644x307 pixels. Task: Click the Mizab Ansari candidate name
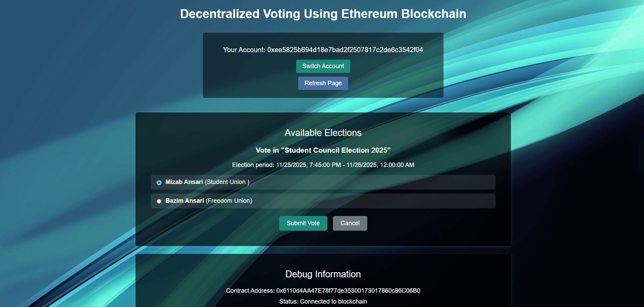184,182
